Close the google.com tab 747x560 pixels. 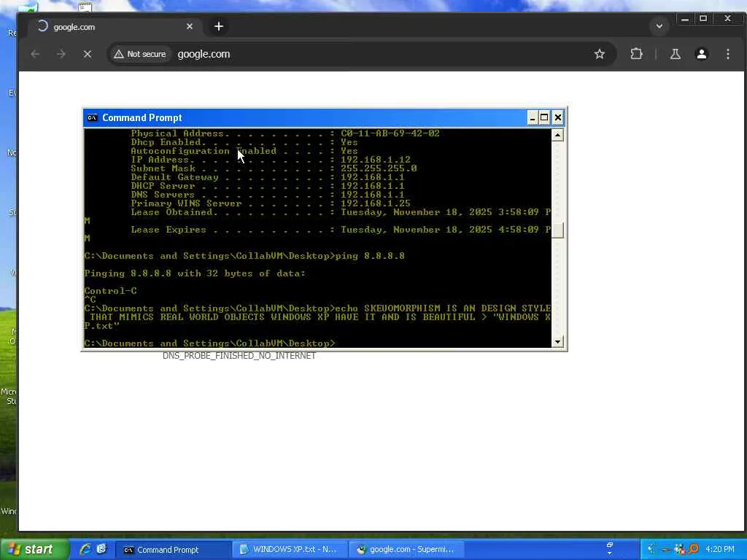[x=190, y=27]
